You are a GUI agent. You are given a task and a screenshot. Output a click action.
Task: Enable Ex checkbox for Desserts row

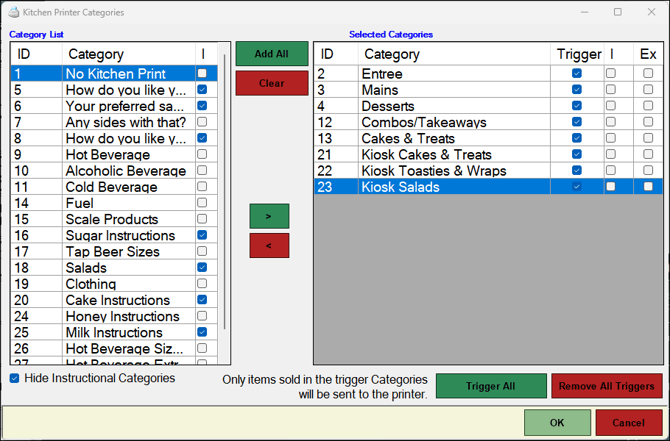click(x=648, y=106)
